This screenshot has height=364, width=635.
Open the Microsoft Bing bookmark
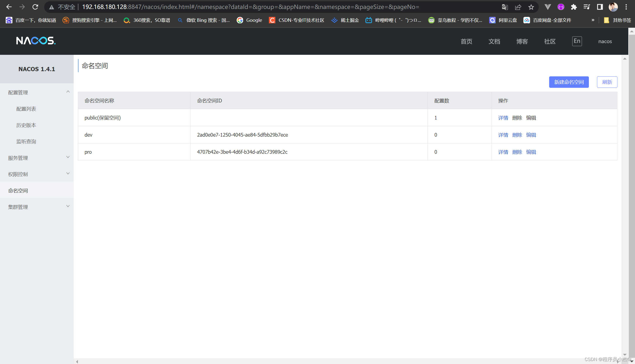203,20
